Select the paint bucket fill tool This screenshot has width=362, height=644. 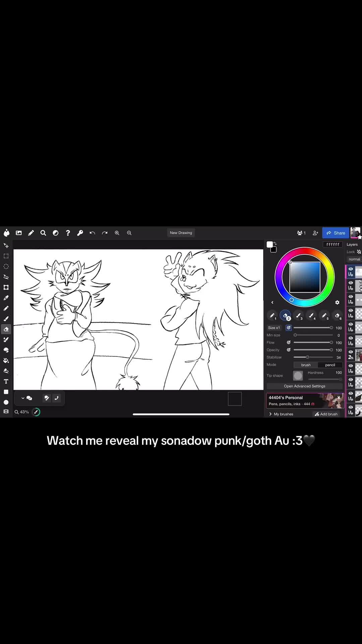pyautogui.click(x=6, y=361)
